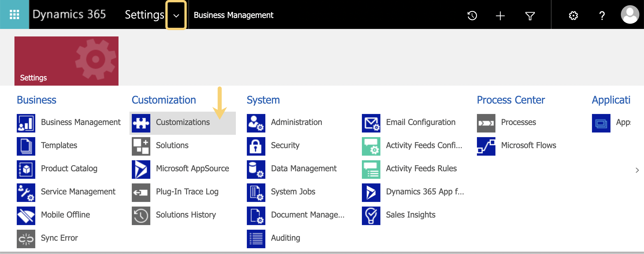Open Sales Insights text
The width and height of the screenshot is (644, 254).
coord(411,215)
